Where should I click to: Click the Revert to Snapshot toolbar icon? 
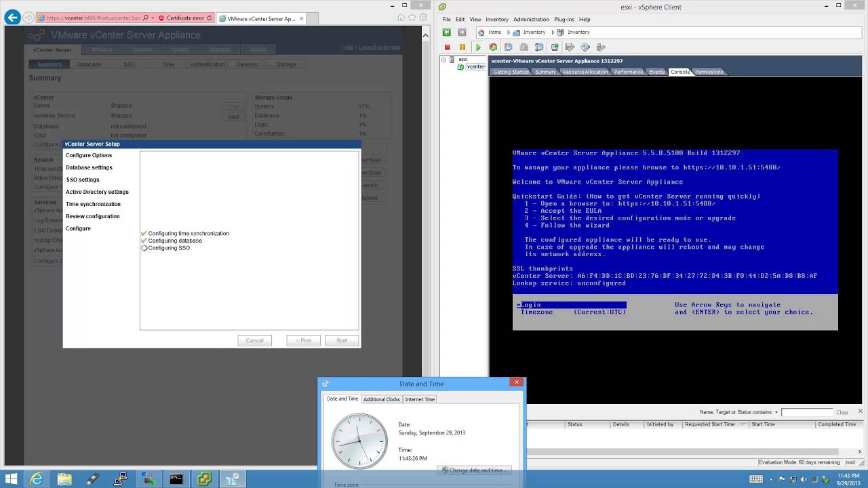[524, 47]
